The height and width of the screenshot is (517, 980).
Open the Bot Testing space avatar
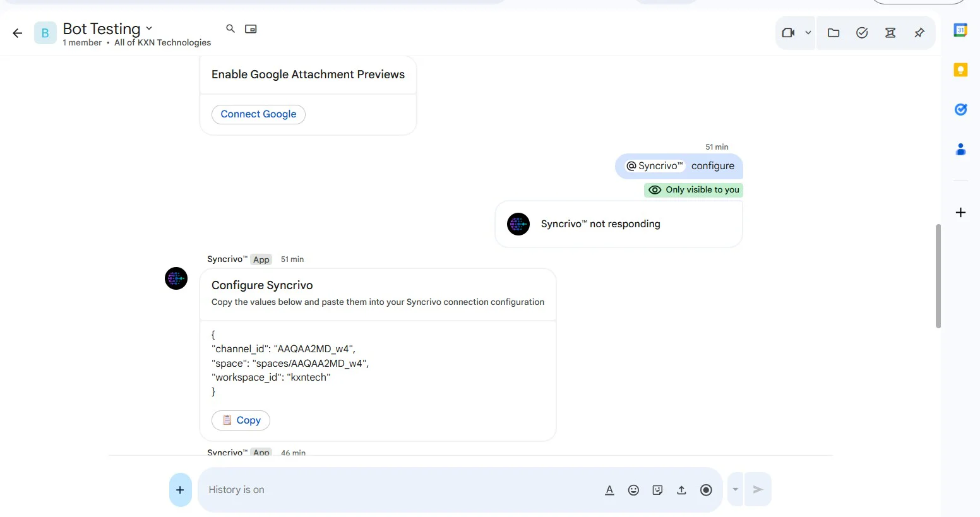click(x=45, y=33)
